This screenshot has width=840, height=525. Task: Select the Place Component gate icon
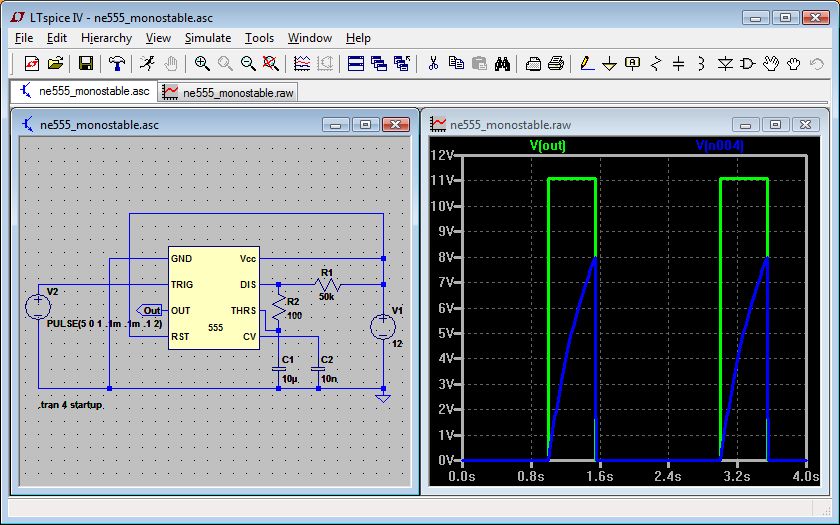[x=748, y=64]
